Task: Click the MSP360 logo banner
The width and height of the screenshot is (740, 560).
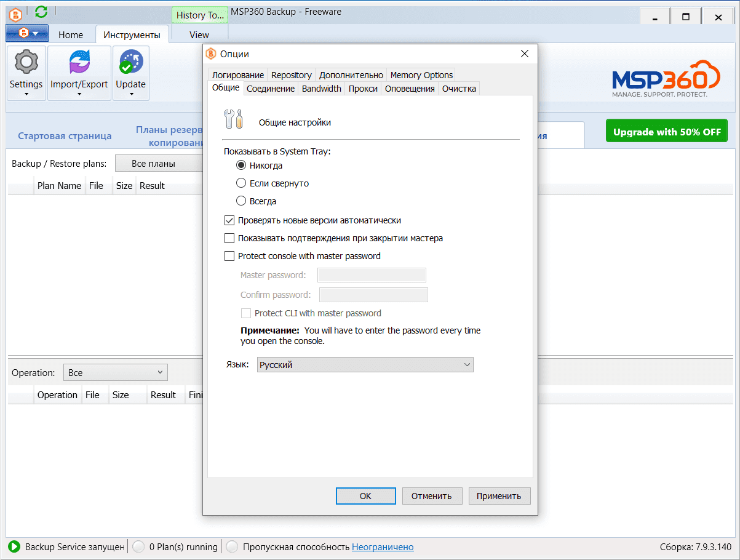Action: tap(666, 79)
